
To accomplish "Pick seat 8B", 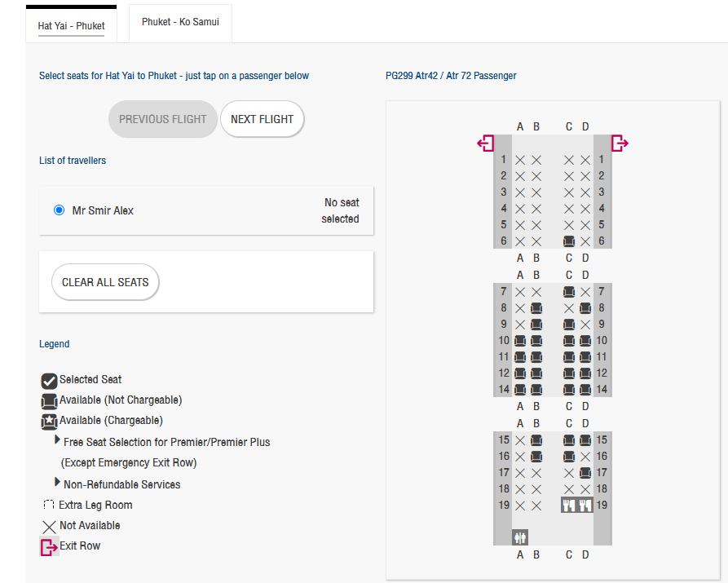I will point(536,308).
